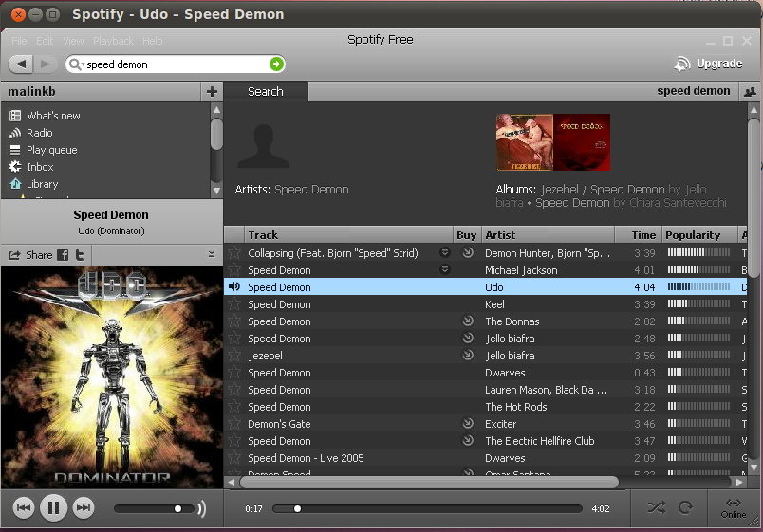Viewport: 763px width, 532px height.
Task: Collapse the album artwork panel chevron
Action: [211, 254]
